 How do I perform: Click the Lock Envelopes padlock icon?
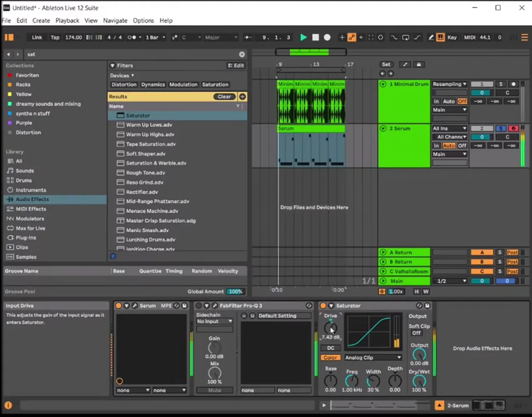coord(419,64)
